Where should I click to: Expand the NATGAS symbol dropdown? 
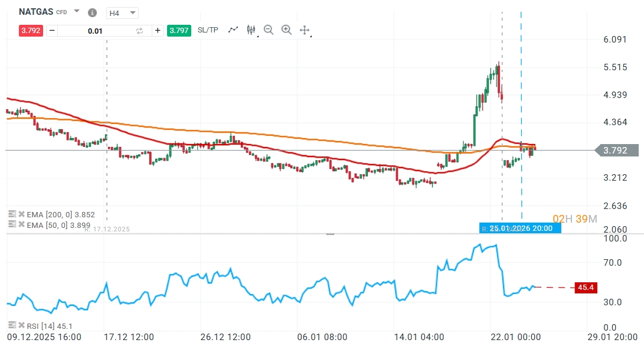point(76,12)
